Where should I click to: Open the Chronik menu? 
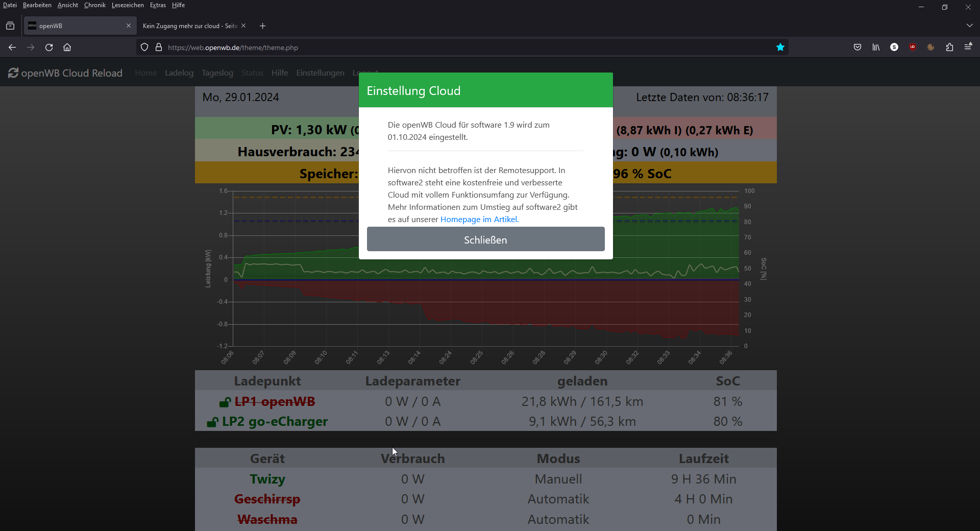pyautogui.click(x=95, y=5)
